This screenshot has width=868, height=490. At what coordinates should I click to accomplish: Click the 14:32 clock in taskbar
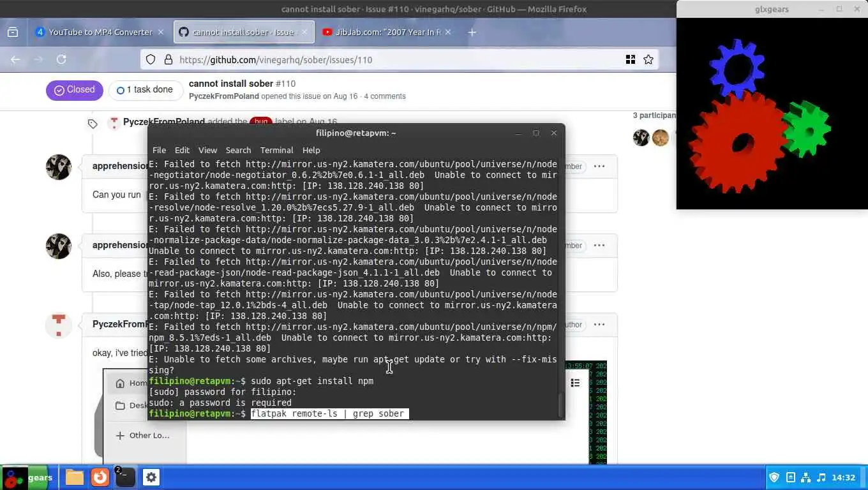tap(844, 477)
